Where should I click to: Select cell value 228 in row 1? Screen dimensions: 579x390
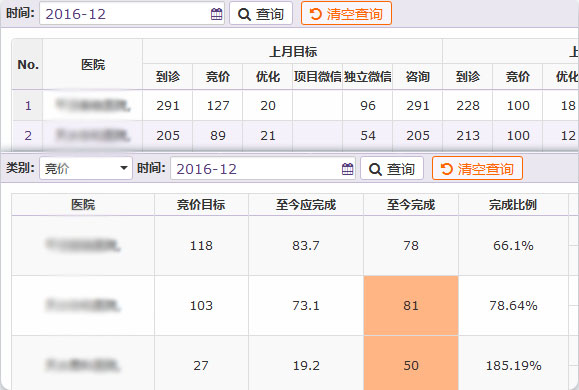pos(468,105)
